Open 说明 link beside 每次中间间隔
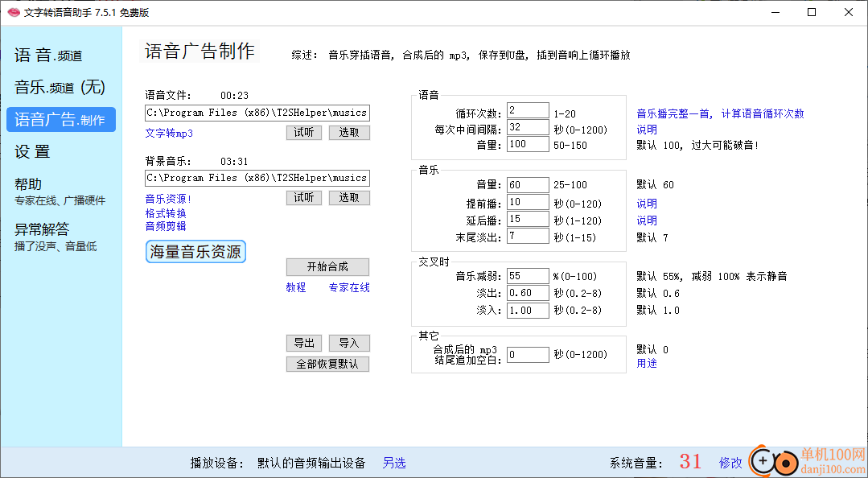Screen dimensions: 868x478 pos(647,130)
